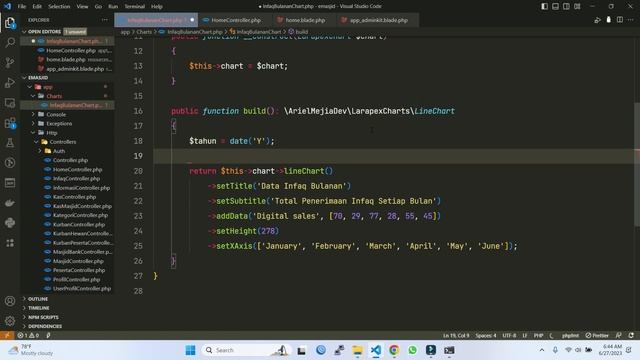Image resolution: width=640 pixels, height=360 pixels.
Task: Open Explorer Views and More Actions ellipsis
Action: tap(105, 20)
